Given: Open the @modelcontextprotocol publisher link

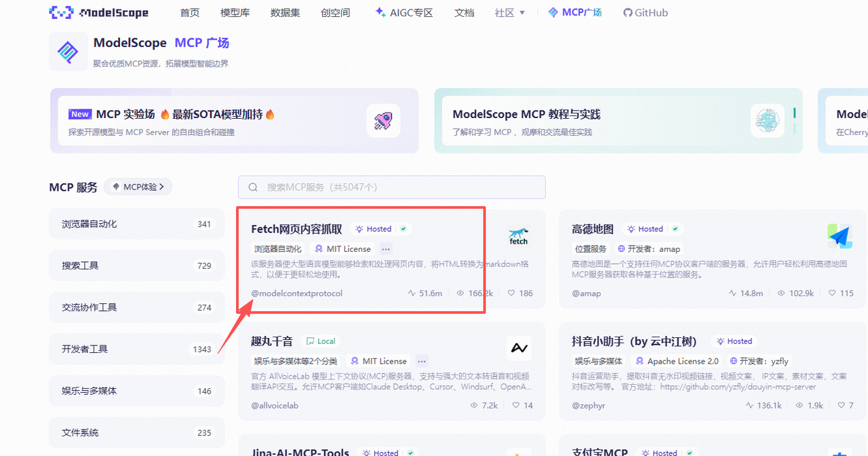Looking at the screenshot, I should [298, 293].
